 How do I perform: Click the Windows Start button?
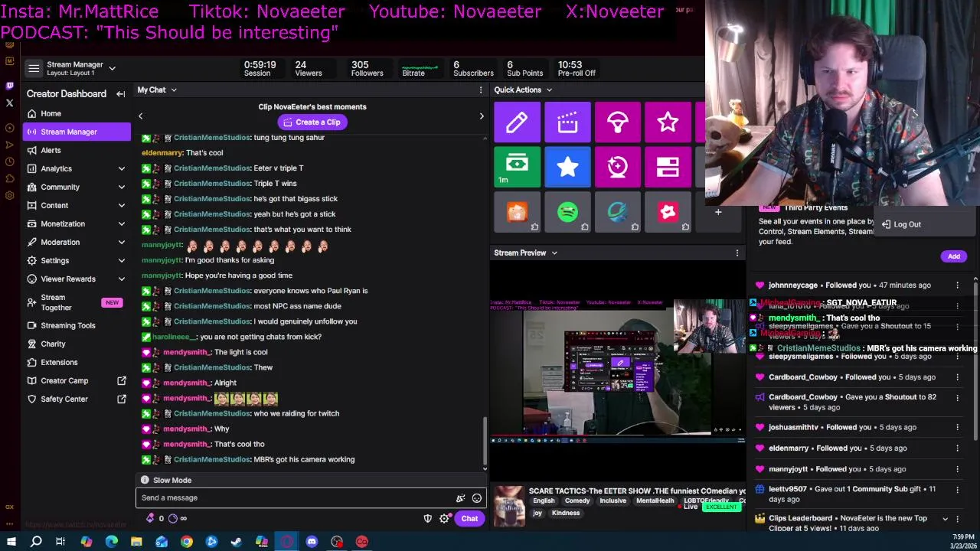[x=11, y=542]
